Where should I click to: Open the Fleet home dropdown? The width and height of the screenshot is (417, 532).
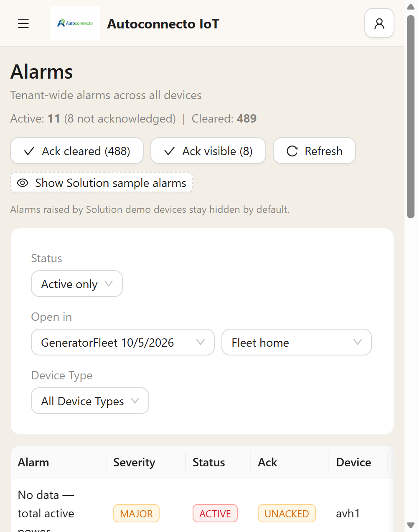tap(297, 342)
